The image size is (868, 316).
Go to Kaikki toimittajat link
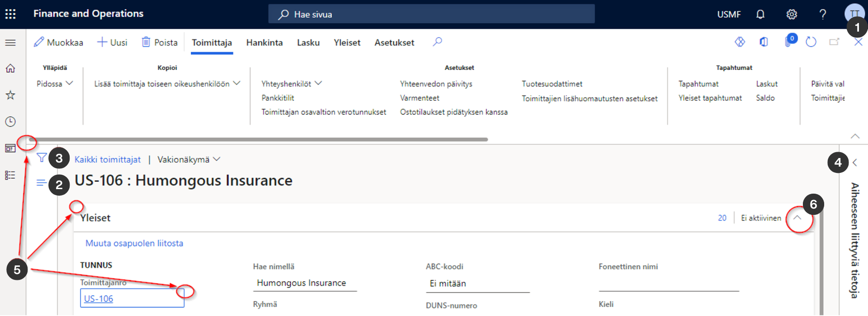(x=108, y=159)
